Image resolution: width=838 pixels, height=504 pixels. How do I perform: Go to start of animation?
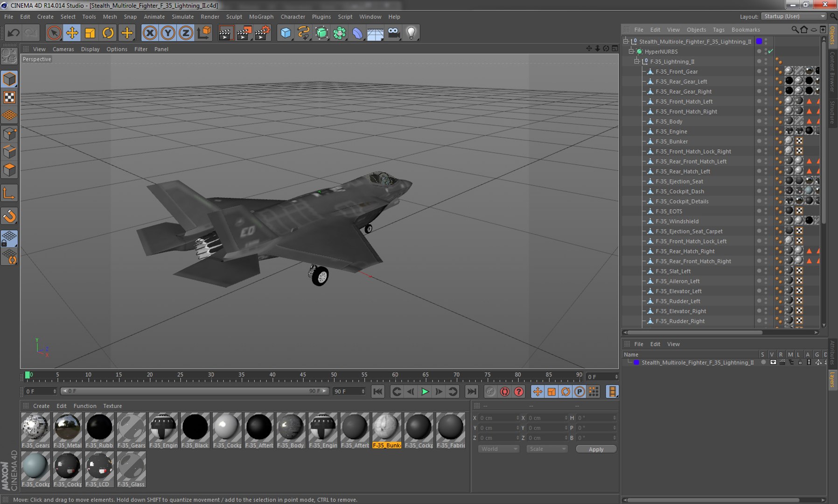pos(378,392)
